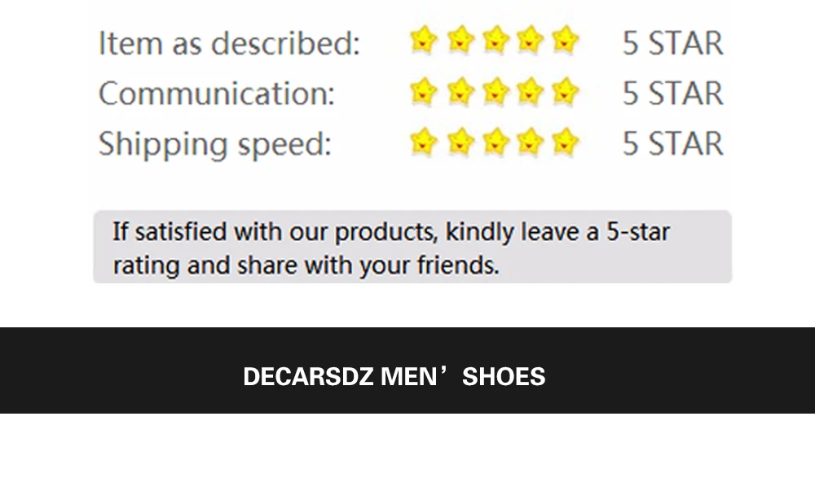This screenshot has width=815, height=504.
Task: Click the 'Communication:' label
Action: coord(216,94)
